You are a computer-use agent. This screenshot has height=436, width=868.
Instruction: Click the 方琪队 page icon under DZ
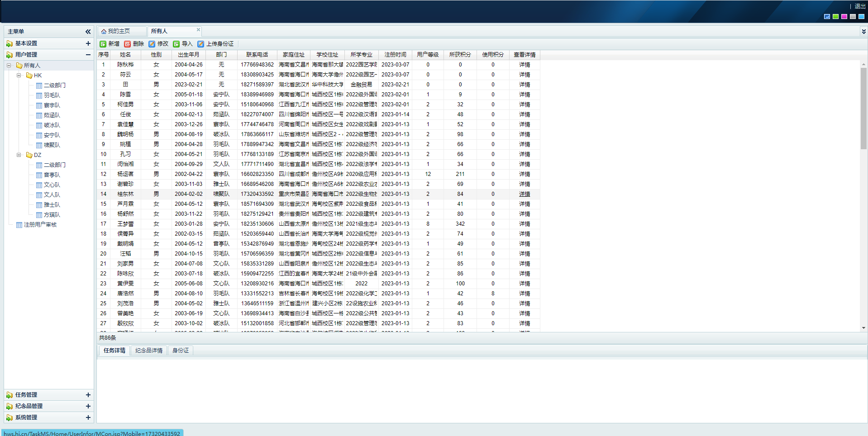(x=39, y=215)
